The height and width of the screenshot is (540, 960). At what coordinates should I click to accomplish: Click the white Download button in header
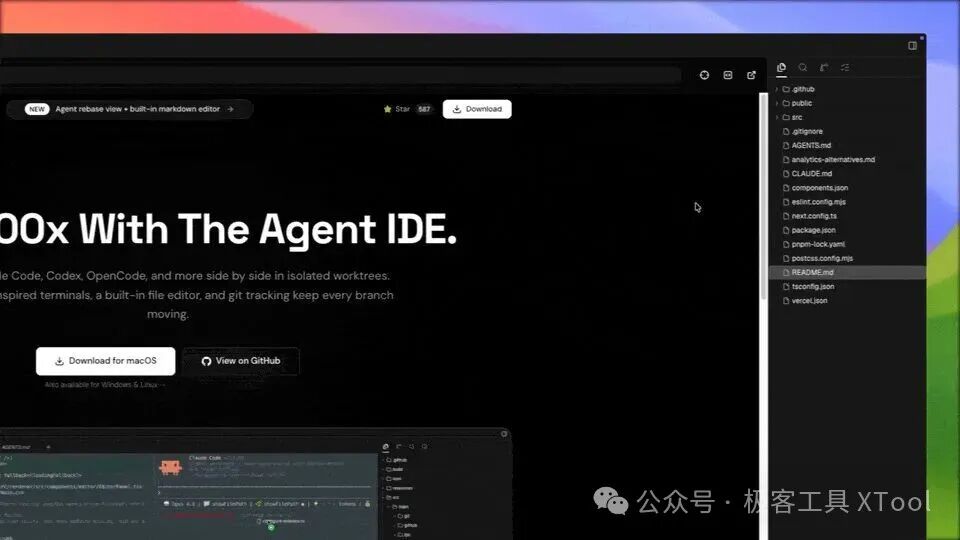(477, 109)
